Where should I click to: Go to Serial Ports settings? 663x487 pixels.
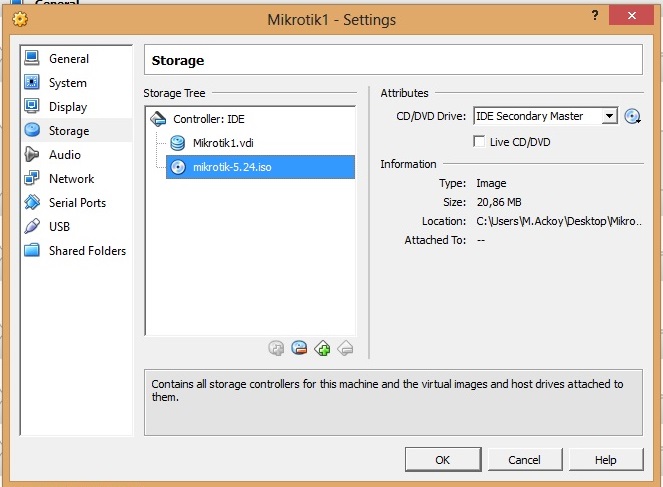[x=77, y=202]
